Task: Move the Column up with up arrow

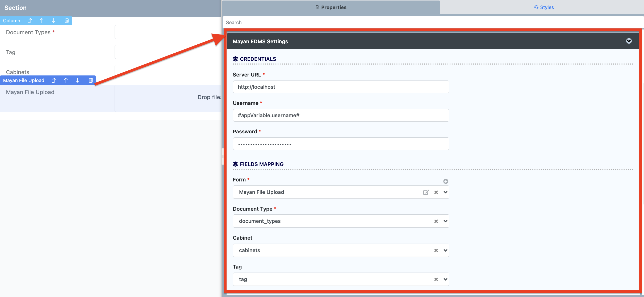Action: pos(42,20)
